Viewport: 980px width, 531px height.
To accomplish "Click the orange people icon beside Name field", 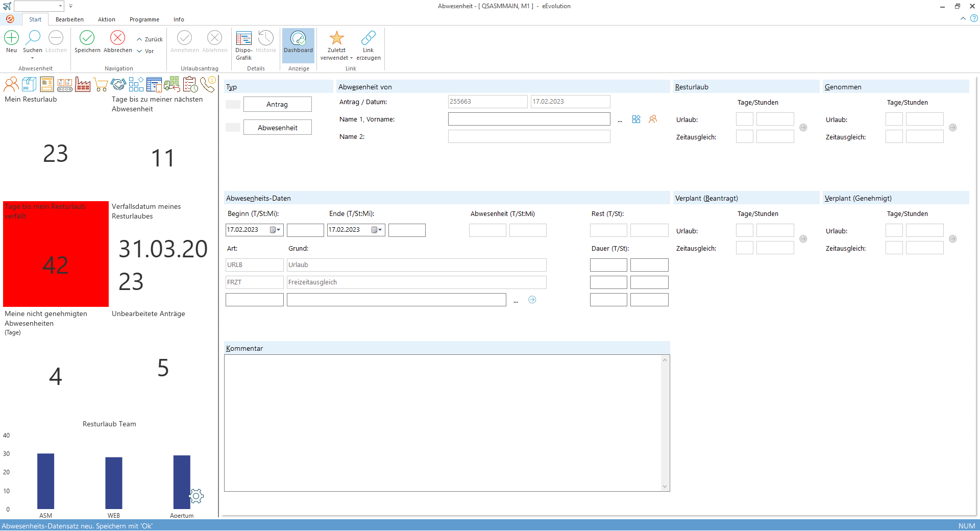I will click(x=653, y=119).
